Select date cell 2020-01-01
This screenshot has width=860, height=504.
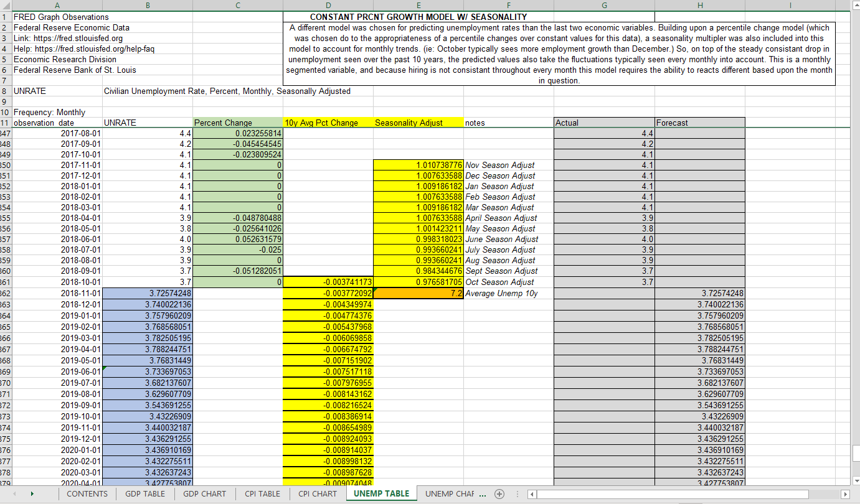tap(57, 449)
